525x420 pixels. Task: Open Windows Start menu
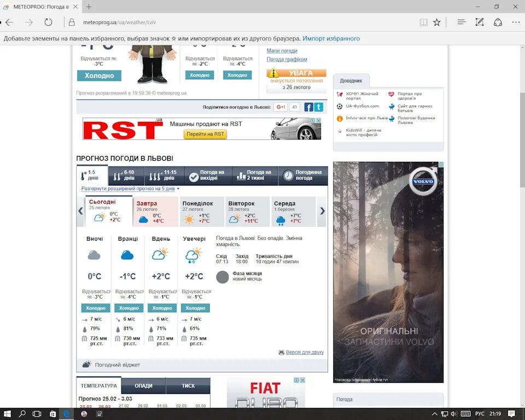pyautogui.click(x=7, y=414)
